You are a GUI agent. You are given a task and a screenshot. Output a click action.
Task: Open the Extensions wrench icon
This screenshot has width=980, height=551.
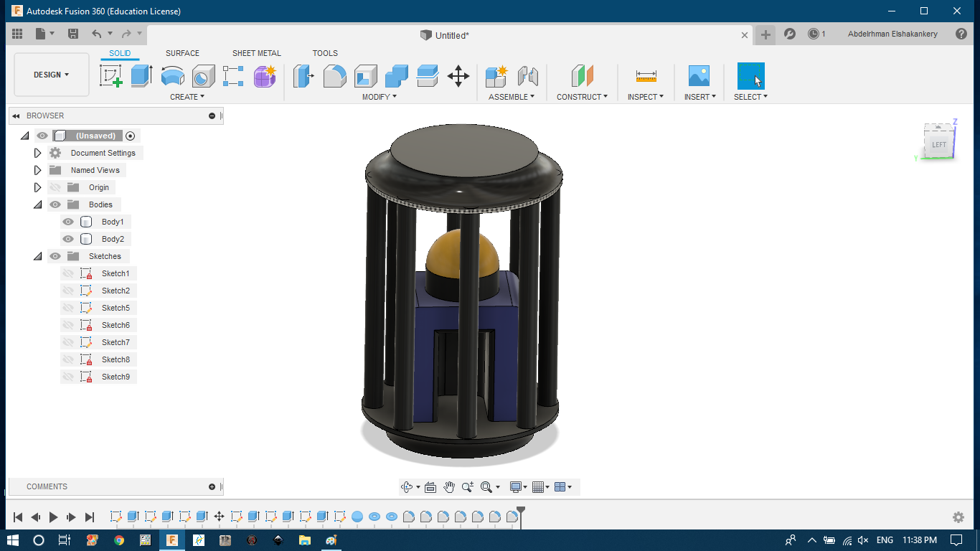(x=790, y=34)
